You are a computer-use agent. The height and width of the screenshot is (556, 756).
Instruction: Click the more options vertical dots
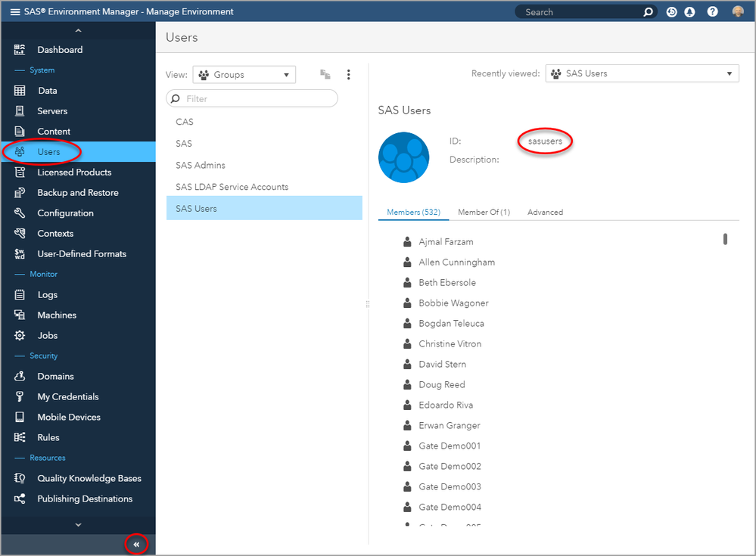(x=349, y=74)
